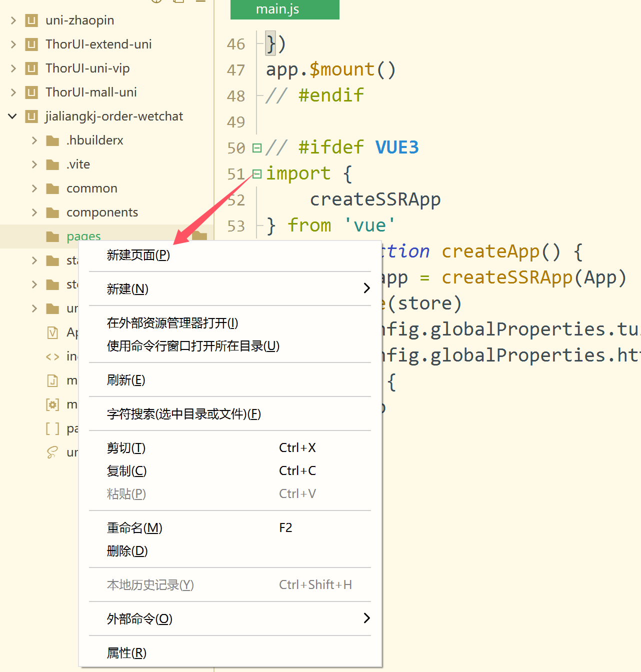Click the common folder icon
The width and height of the screenshot is (641, 672).
52,188
